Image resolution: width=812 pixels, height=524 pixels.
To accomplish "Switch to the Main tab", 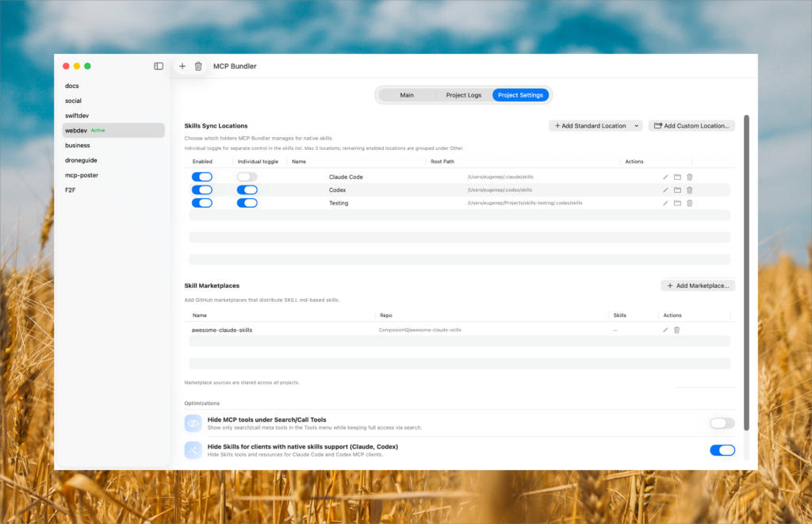I will pyautogui.click(x=407, y=95).
